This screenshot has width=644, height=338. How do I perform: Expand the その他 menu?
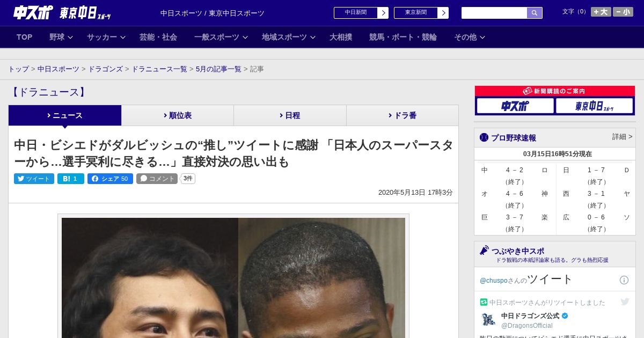(x=470, y=37)
